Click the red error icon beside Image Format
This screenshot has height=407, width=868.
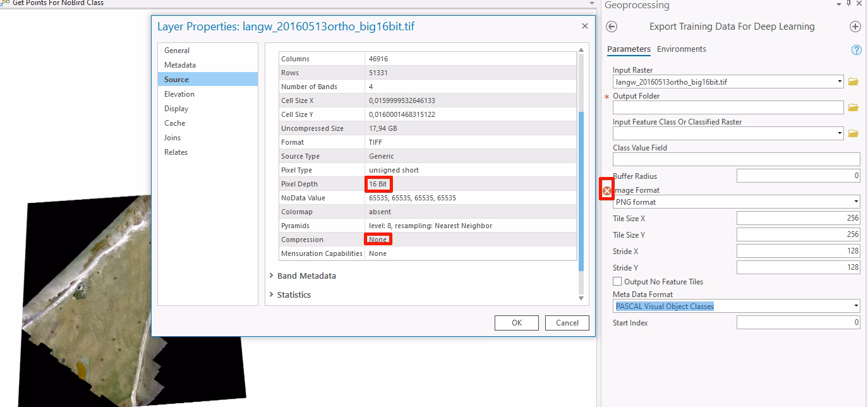click(x=606, y=190)
